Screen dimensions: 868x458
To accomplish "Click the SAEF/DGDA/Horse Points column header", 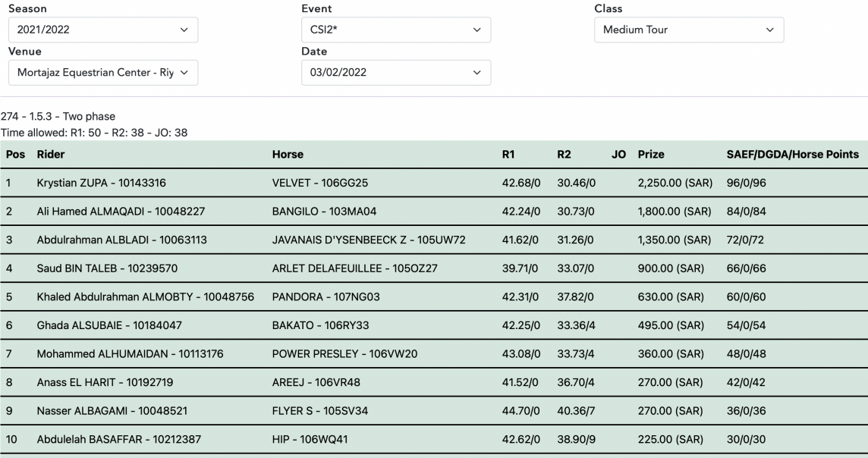I will click(x=793, y=155).
